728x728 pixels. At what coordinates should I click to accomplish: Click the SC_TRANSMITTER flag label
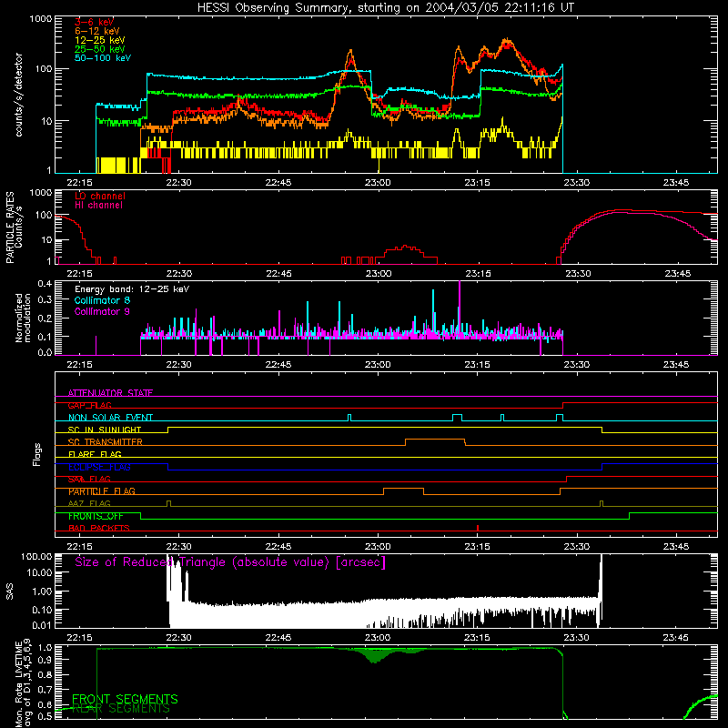click(105, 442)
